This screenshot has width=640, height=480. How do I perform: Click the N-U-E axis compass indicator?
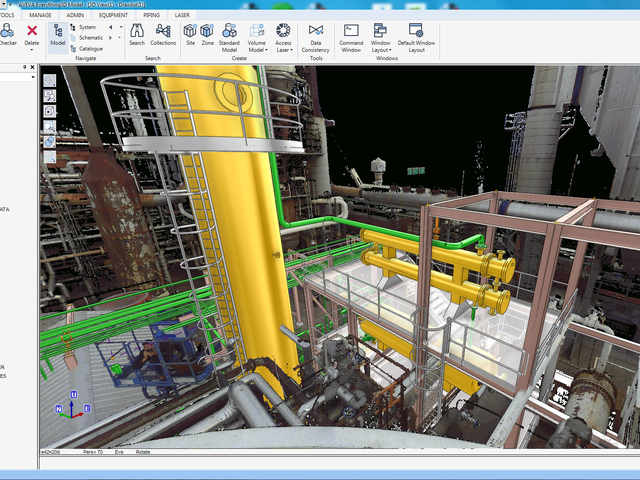pyautogui.click(x=73, y=407)
